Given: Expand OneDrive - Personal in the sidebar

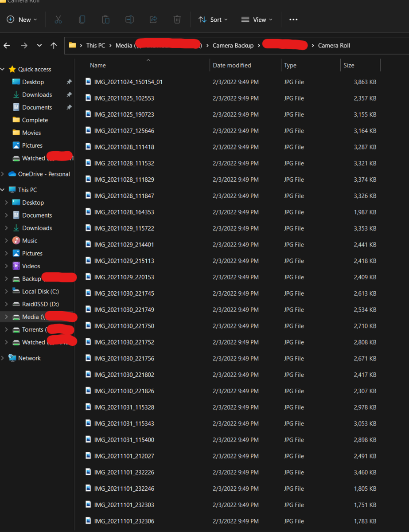Looking at the screenshot, I should click(4, 174).
